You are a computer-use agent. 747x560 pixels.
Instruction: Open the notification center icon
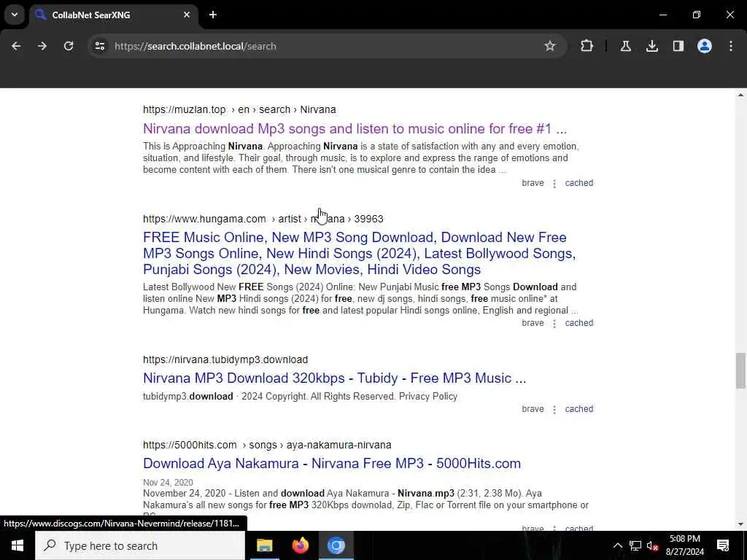coord(723,545)
